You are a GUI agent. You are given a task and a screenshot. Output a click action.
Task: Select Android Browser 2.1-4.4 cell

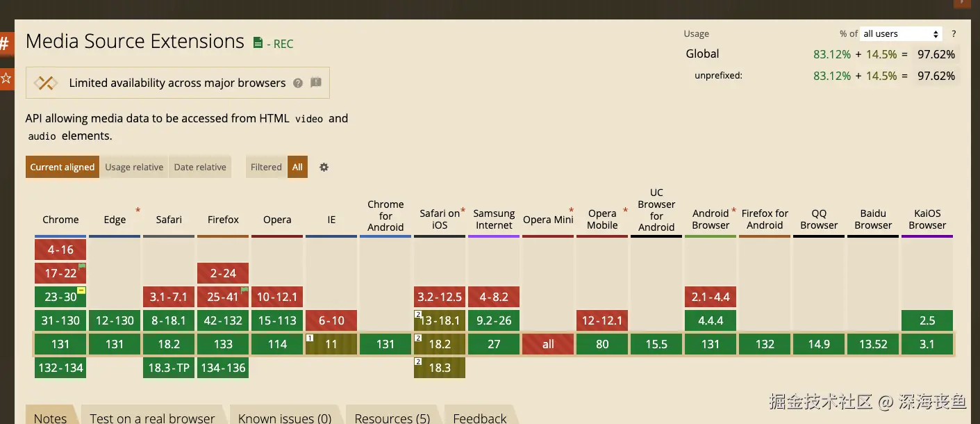(x=711, y=297)
